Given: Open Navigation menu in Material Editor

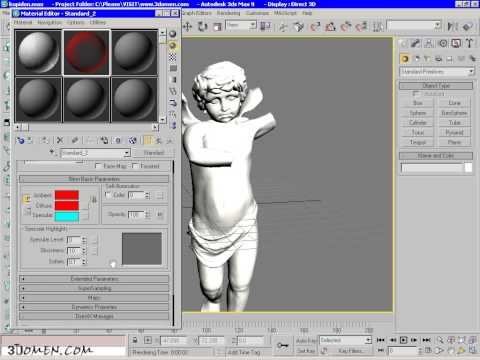Looking at the screenshot, I should (49, 22).
